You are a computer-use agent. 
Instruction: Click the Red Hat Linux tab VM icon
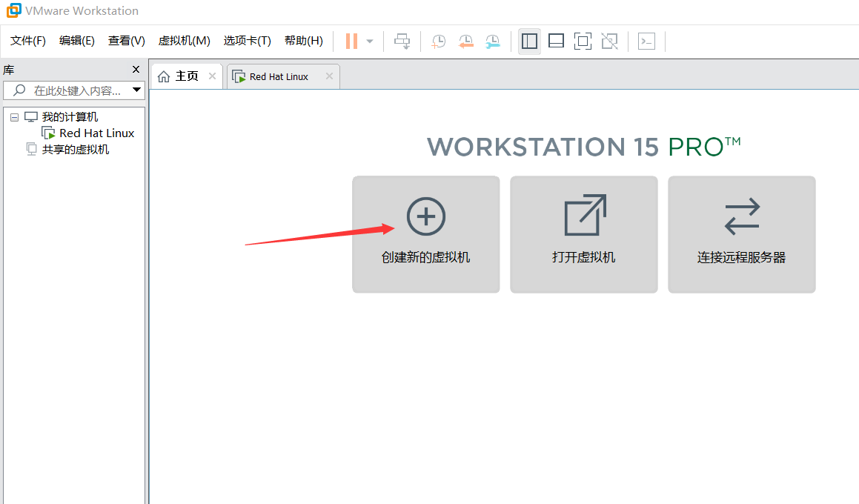pos(239,76)
